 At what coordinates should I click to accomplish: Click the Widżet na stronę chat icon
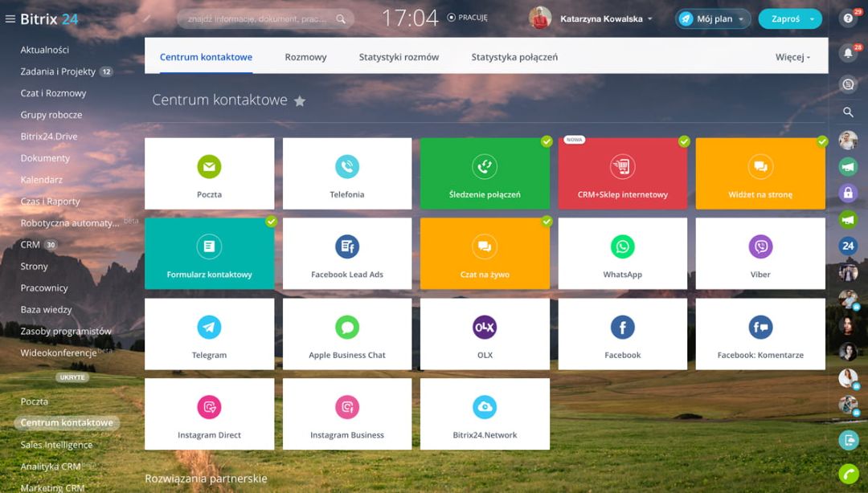coord(760,166)
